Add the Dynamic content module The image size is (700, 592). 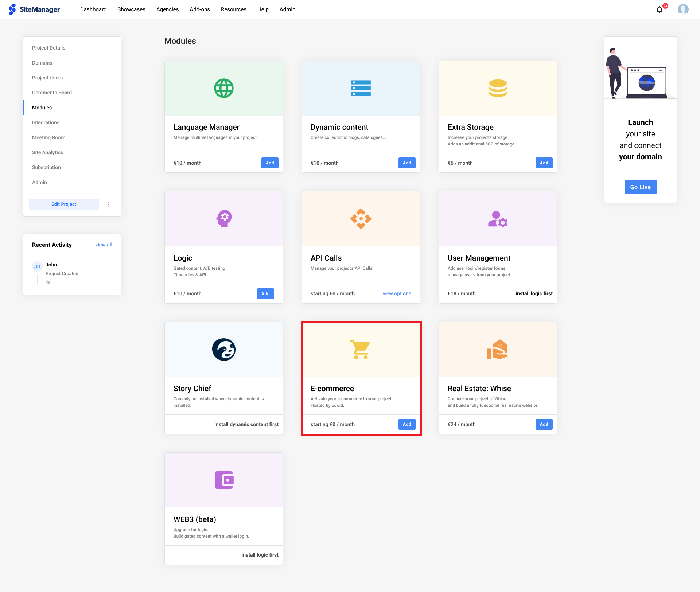coord(407,163)
